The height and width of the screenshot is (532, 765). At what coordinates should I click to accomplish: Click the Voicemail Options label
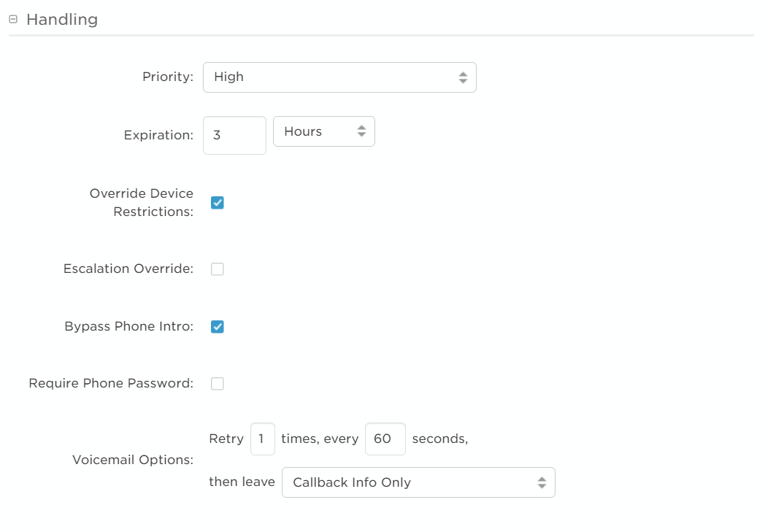pos(133,460)
